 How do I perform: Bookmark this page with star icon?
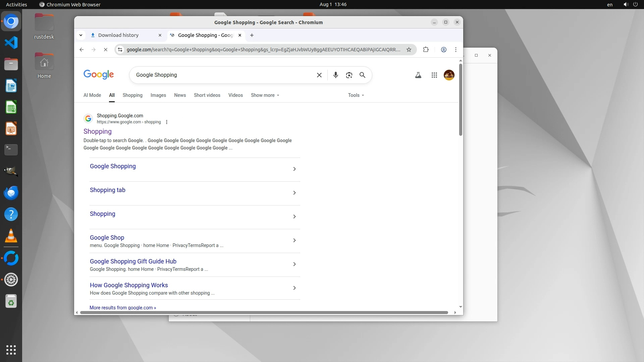pyautogui.click(x=409, y=50)
